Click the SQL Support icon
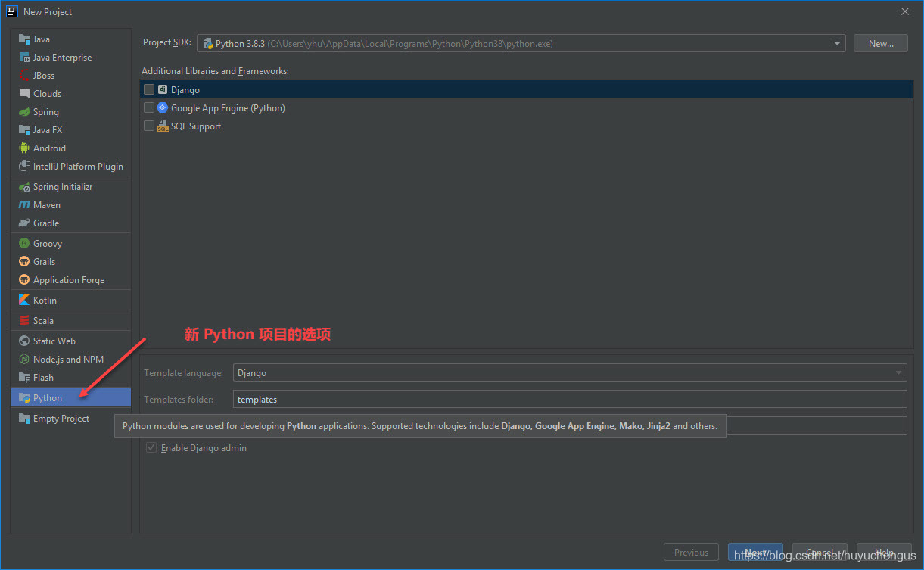Screen dimensions: 924x570 click(163, 126)
